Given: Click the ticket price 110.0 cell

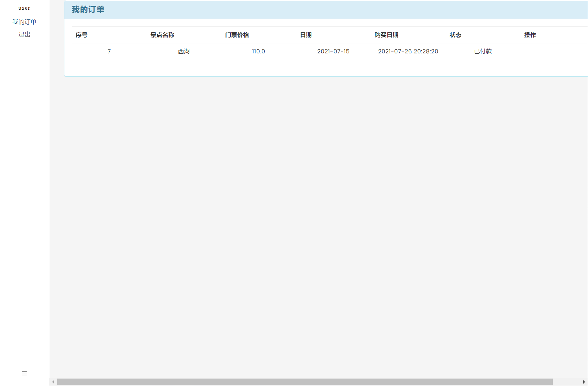Looking at the screenshot, I should (258, 51).
